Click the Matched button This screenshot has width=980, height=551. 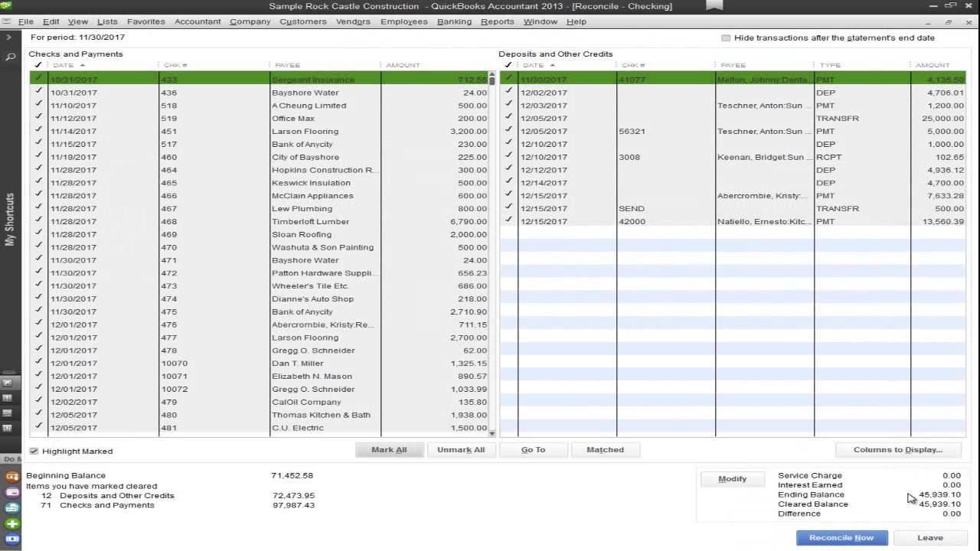[605, 450]
